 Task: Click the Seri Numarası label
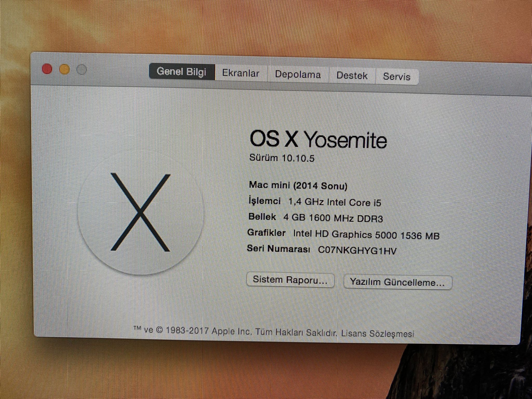pos(278,249)
